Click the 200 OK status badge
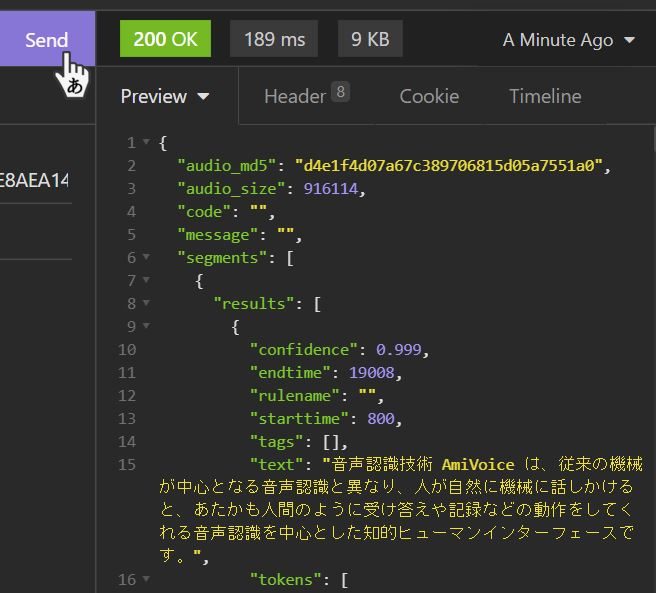The image size is (656, 593). (165, 39)
